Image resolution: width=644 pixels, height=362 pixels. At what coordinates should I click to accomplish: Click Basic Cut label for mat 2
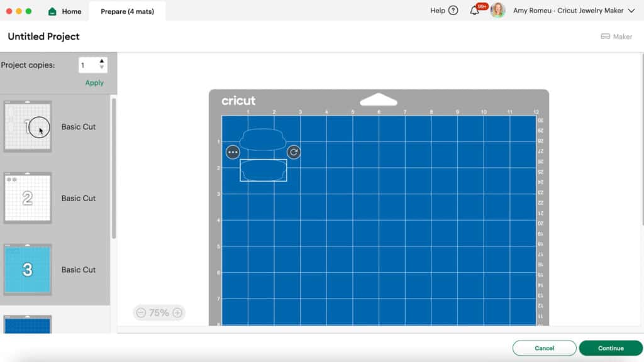click(79, 198)
